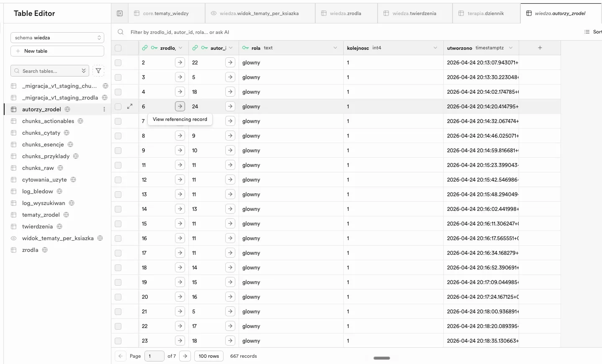Screen dimensions: 602x364
Task: View referencing record for zrodlo_id 19
Action: pyautogui.click(x=180, y=282)
